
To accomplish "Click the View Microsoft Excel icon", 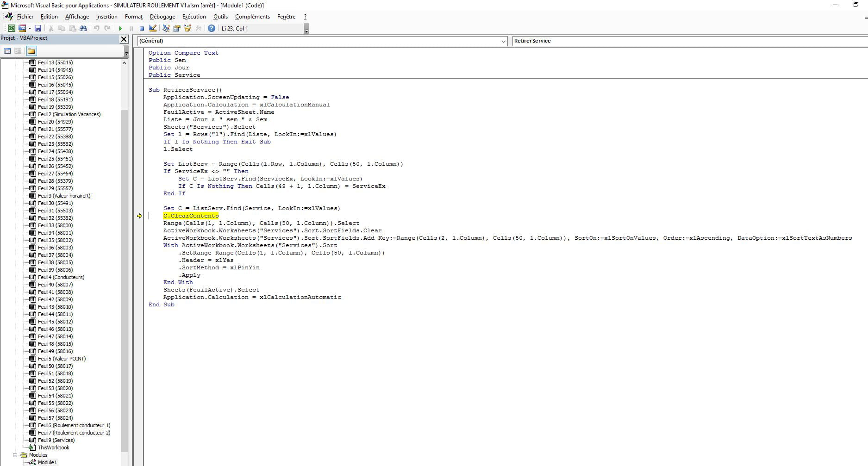I will [11, 28].
